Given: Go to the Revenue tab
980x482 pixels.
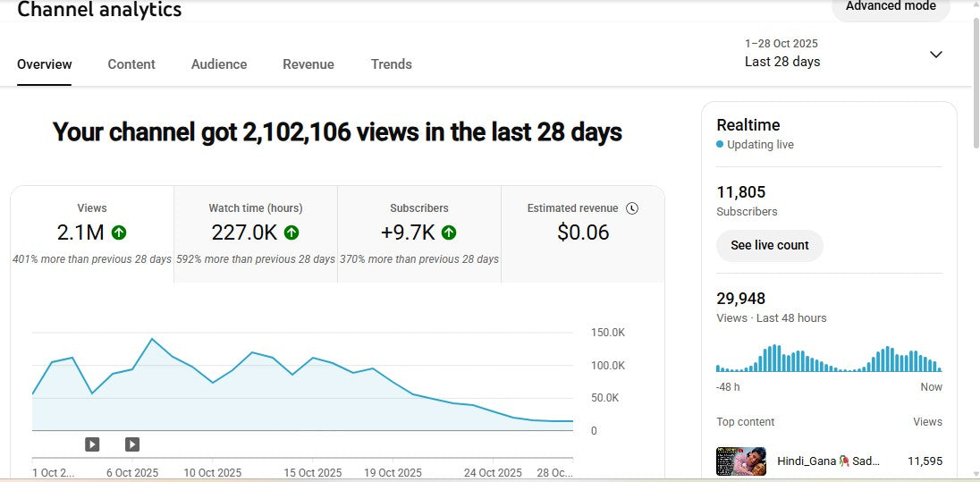Looking at the screenshot, I should click(308, 64).
